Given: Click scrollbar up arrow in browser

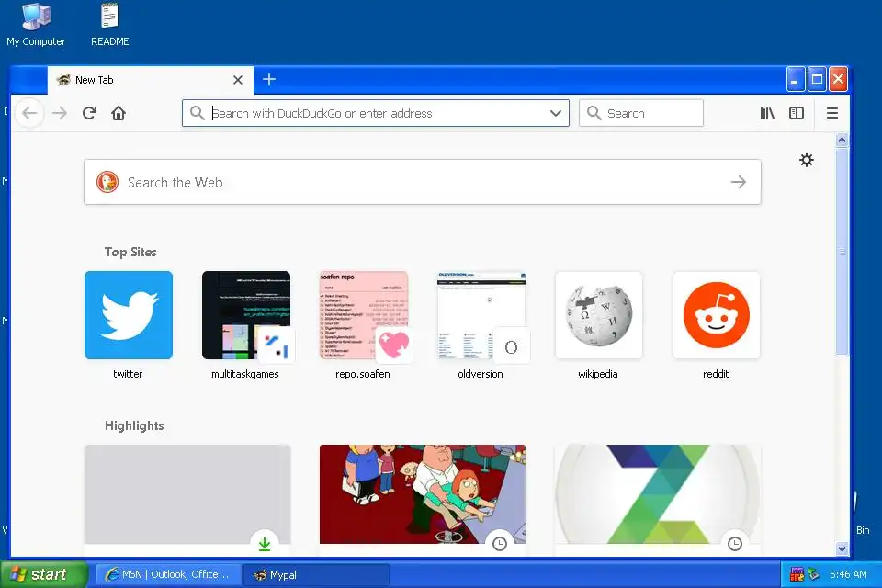Looking at the screenshot, I should coord(842,140).
